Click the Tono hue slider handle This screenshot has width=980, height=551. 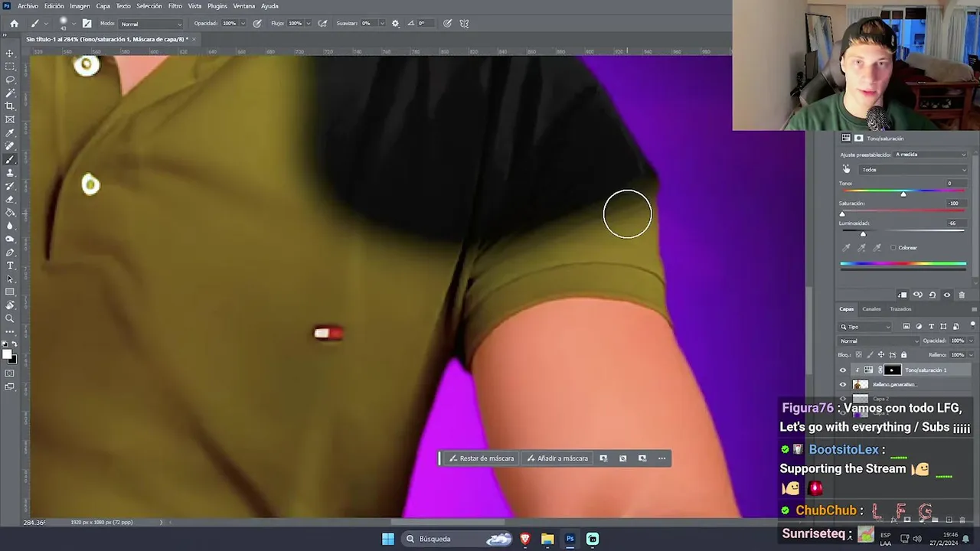pos(903,194)
